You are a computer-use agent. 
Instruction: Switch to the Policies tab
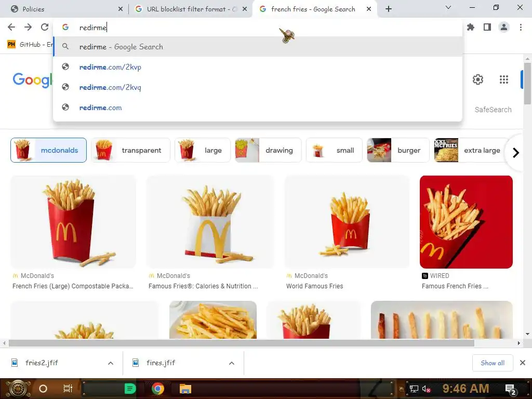pos(63,9)
